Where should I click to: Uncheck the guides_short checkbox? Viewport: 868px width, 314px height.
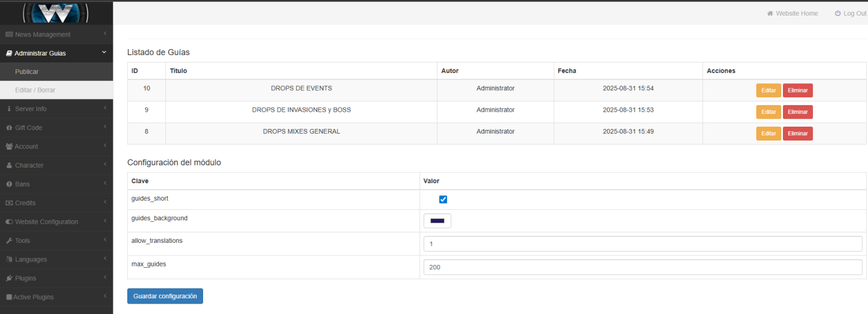click(443, 200)
